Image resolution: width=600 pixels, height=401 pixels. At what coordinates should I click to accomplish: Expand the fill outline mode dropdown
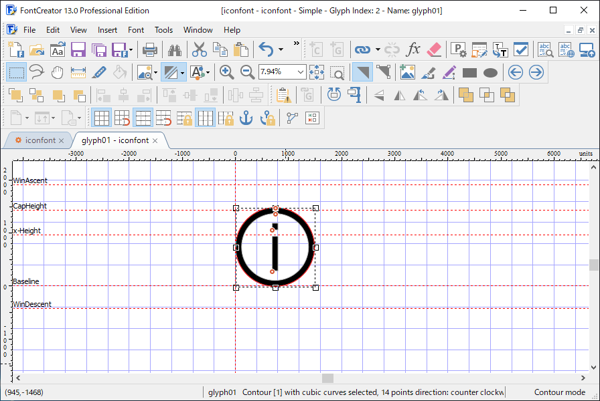pos(182,72)
